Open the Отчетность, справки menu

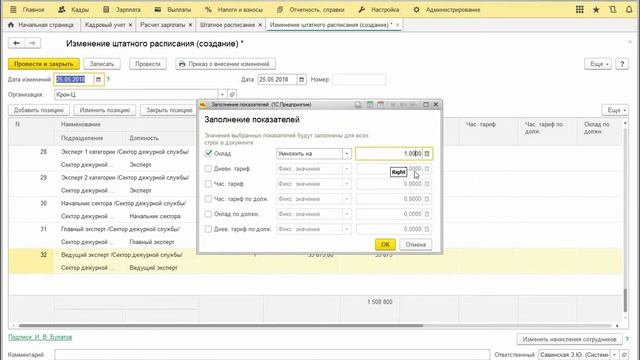[x=311, y=9]
